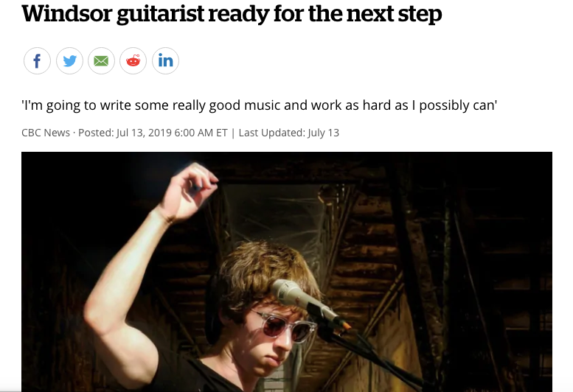The width and height of the screenshot is (573, 392).
Task: Select the 'I'm going to write' subheading
Action: click(x=259, y=105)
